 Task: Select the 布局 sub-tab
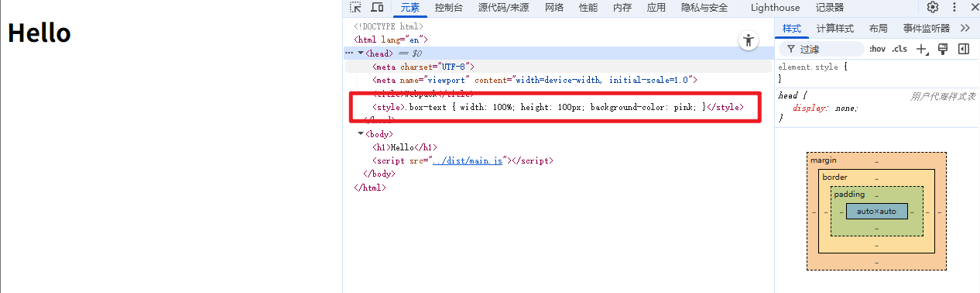pos(879,28)
